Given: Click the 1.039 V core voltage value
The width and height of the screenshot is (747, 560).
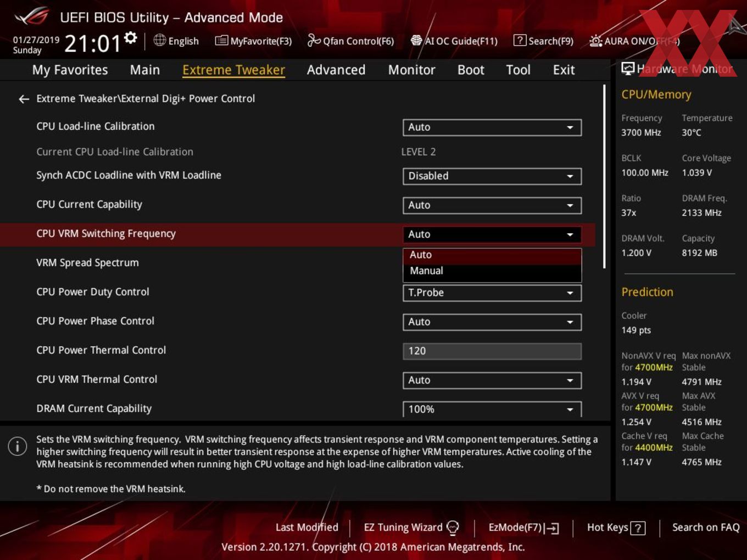Looking at the screenshot, I should 697,172.
